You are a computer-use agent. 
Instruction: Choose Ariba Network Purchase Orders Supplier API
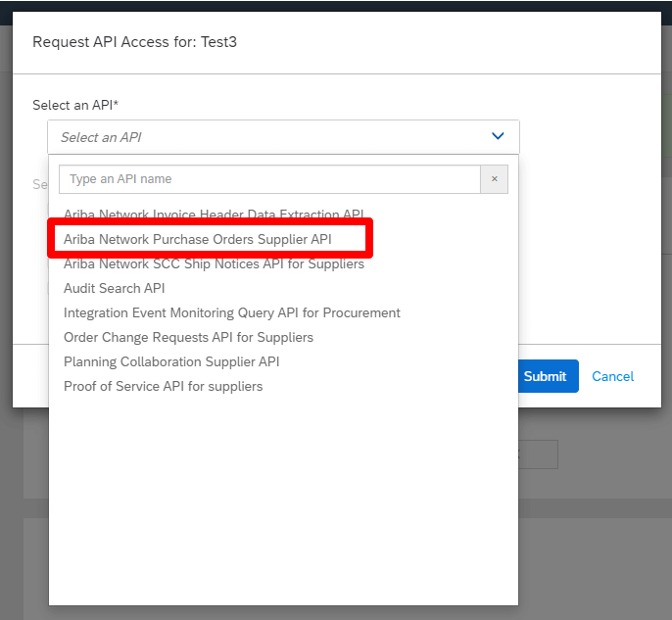198,239
